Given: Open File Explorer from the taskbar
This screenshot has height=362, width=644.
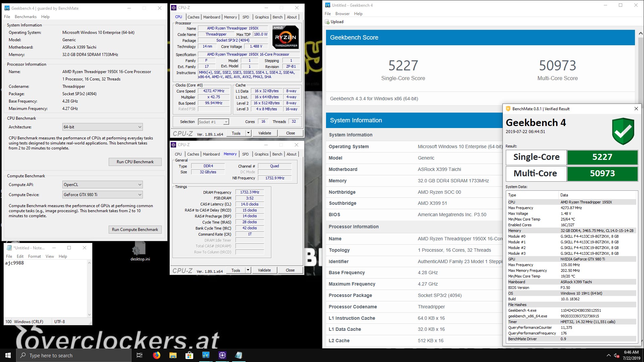Looking at the screenshot, I should pos(173,355).
